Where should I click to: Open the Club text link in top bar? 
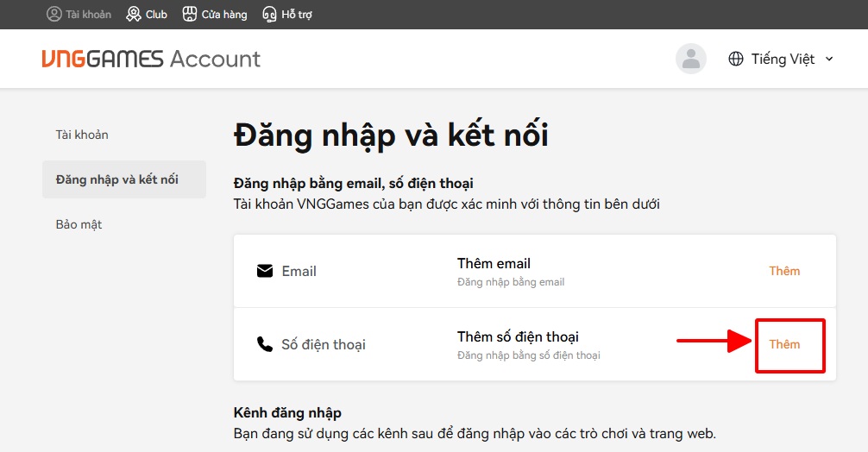[x=156, y=14]
